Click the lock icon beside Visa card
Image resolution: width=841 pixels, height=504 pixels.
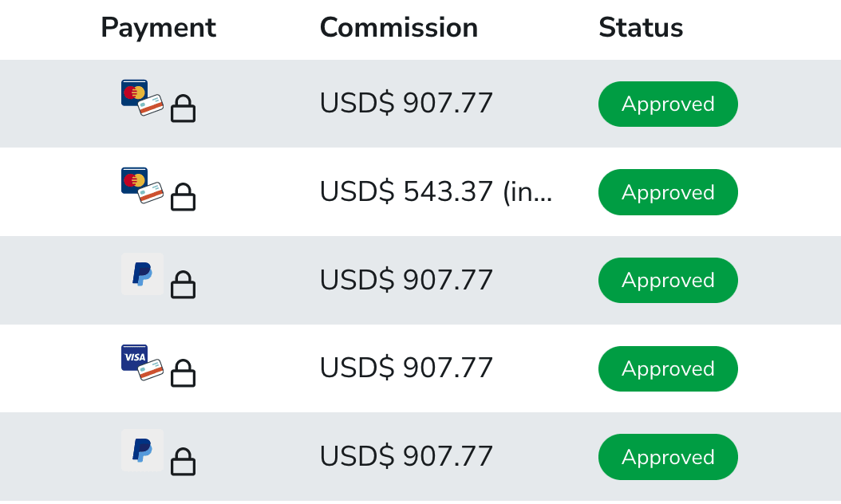click(184, 373)
